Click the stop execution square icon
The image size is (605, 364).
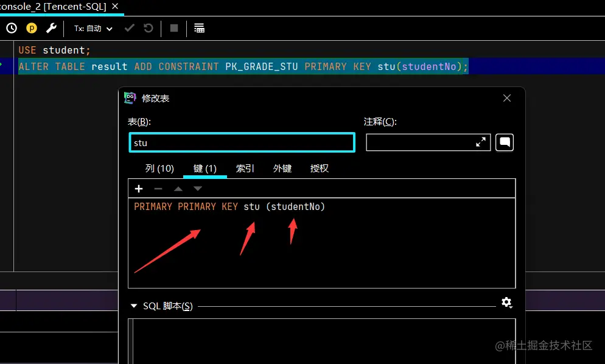pos(174,28)
